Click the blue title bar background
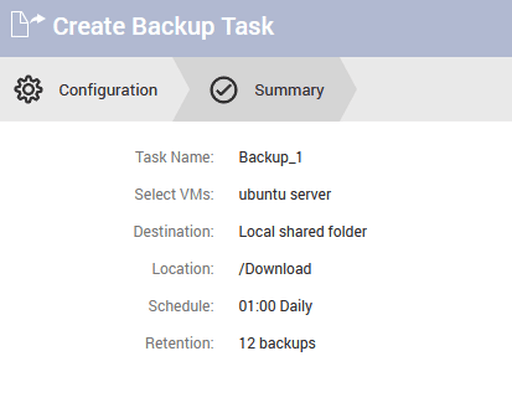 click(x=393, y=28)
